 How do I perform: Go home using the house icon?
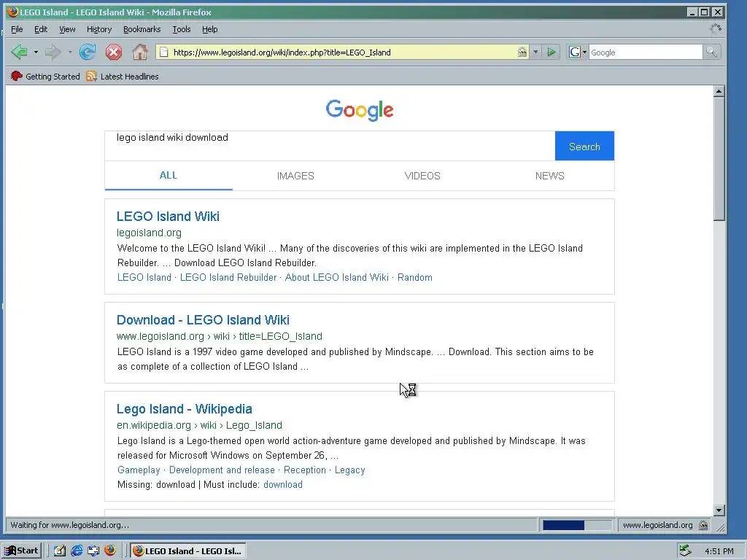tap(140, 52)
